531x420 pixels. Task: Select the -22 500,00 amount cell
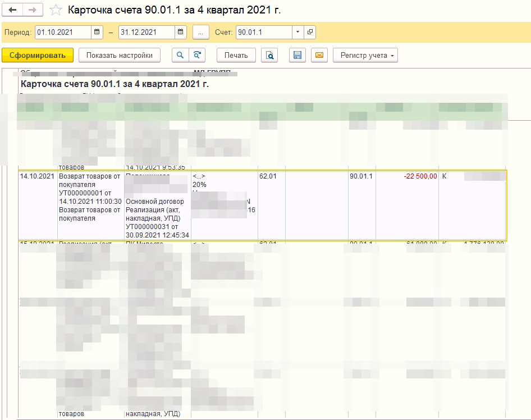tap(407, 176)
